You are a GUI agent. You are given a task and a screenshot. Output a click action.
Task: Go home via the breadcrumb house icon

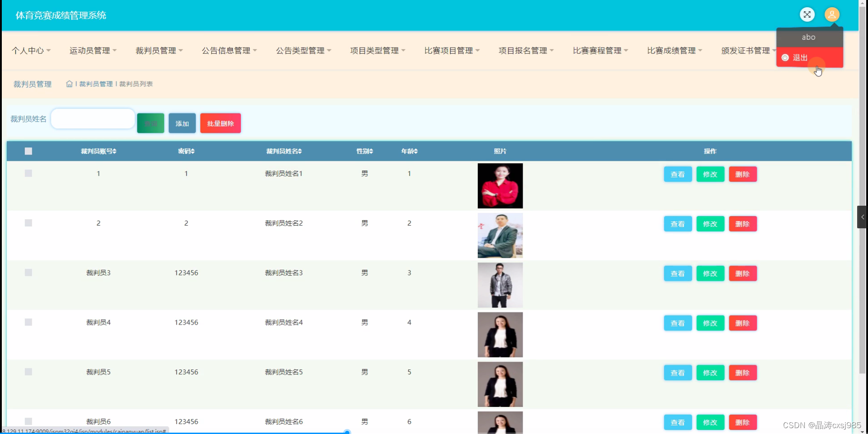(x=69, y=84)
